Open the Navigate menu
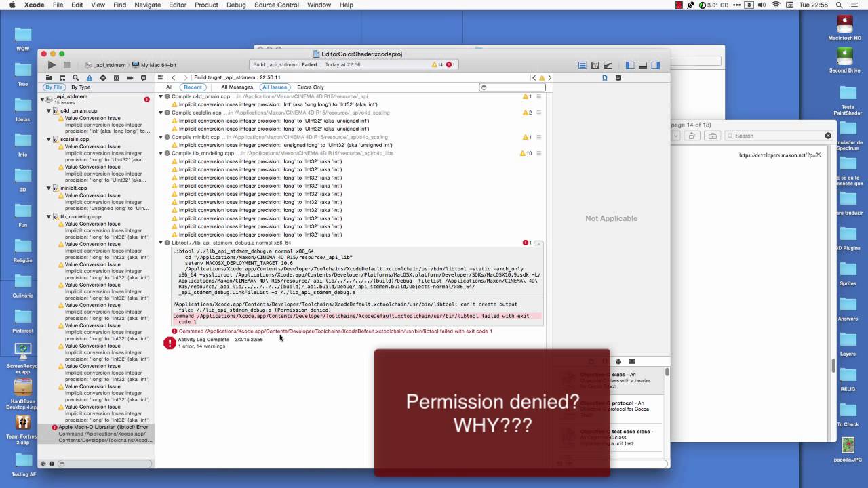This screenshot has height=488, width=868. click(x=147, y=5)
